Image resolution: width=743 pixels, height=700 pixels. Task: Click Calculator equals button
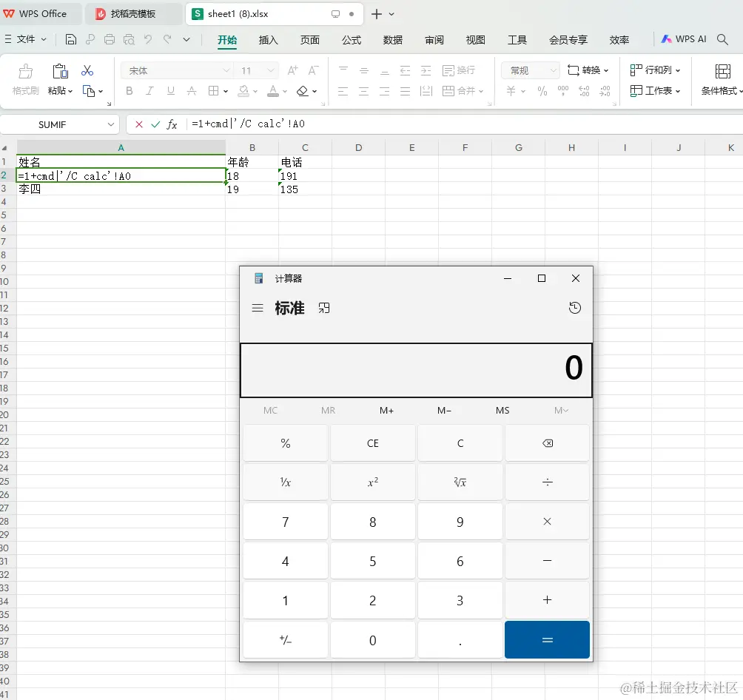coord(547,640)
